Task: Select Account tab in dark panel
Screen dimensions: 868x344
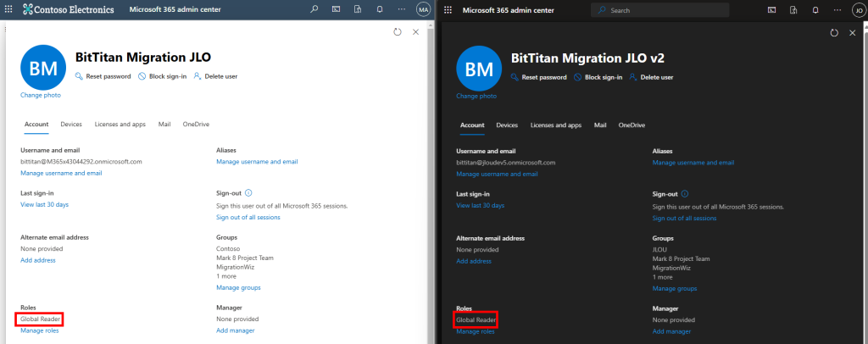Action: (472, 125)
